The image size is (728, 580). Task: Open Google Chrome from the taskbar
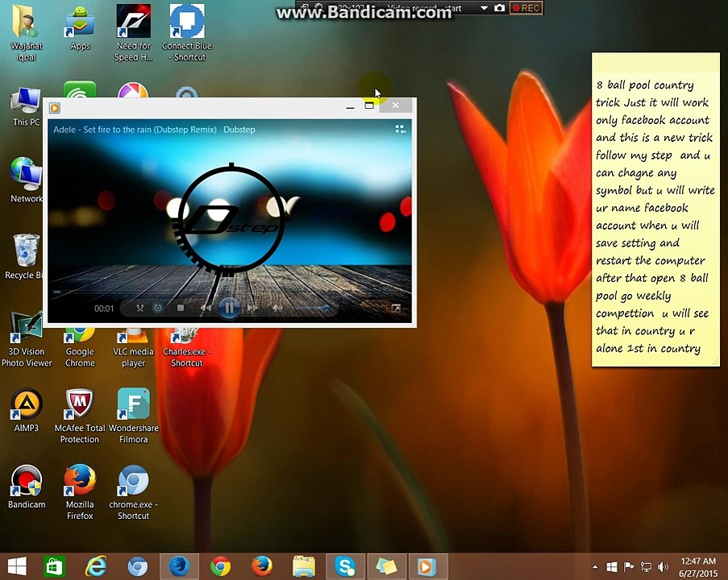(x=221, y=566)
